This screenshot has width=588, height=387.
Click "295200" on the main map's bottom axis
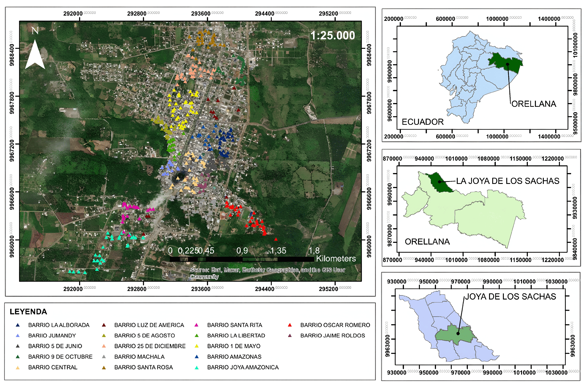click(x=328, y=289)
